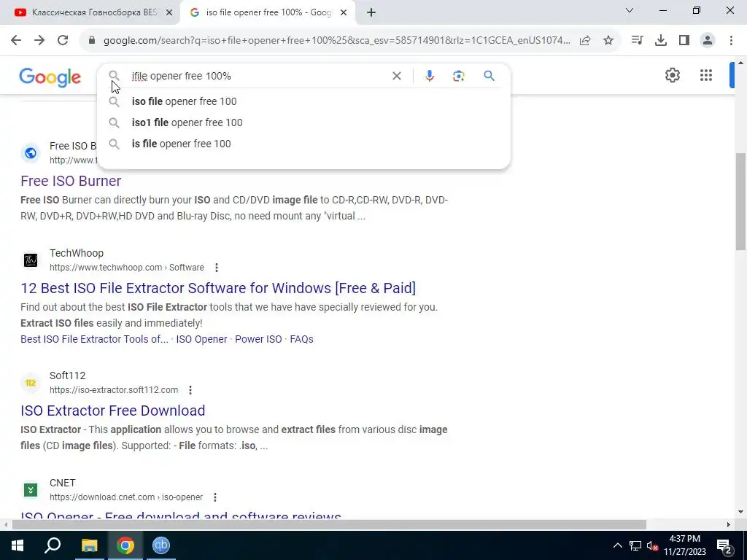The image size is (747, 560).
Task: Open Chrome three-dot menu
Action: coord(731,41)
